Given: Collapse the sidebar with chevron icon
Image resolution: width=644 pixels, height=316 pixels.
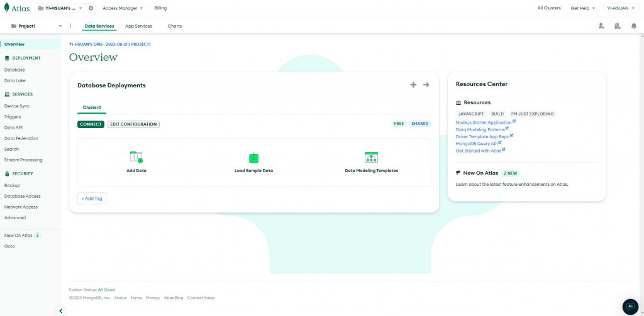Looking at the screenshot, I should pos(61,311).
